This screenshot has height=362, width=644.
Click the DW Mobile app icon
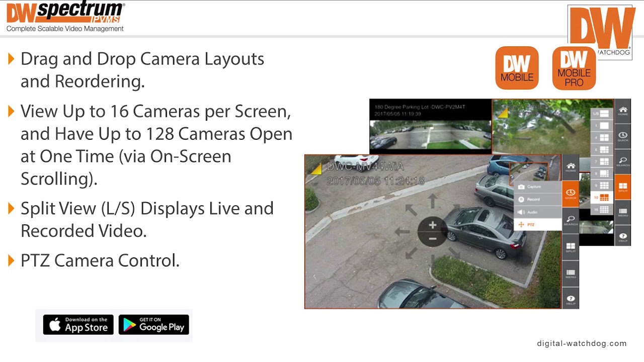tap(517, 68)
